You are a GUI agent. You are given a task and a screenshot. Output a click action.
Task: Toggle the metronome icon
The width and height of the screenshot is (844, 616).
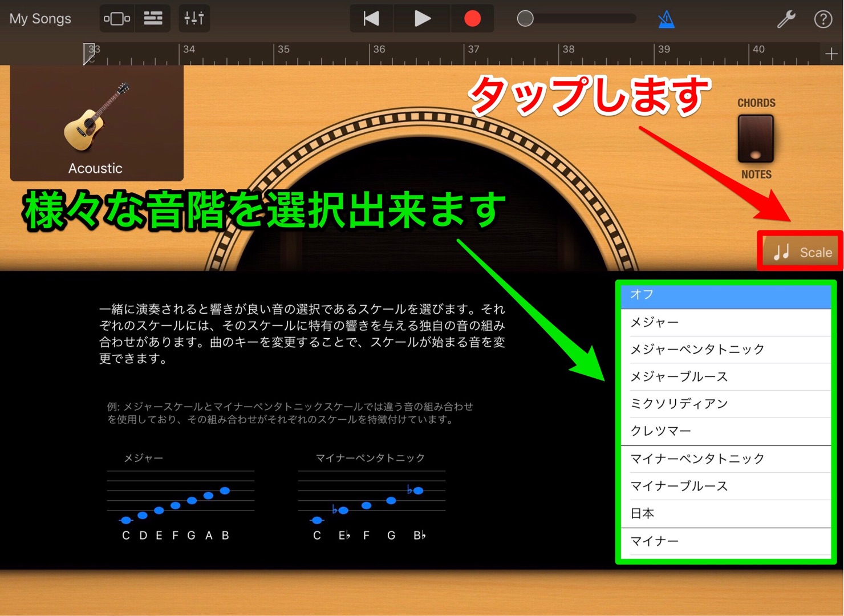coord(666,19)
